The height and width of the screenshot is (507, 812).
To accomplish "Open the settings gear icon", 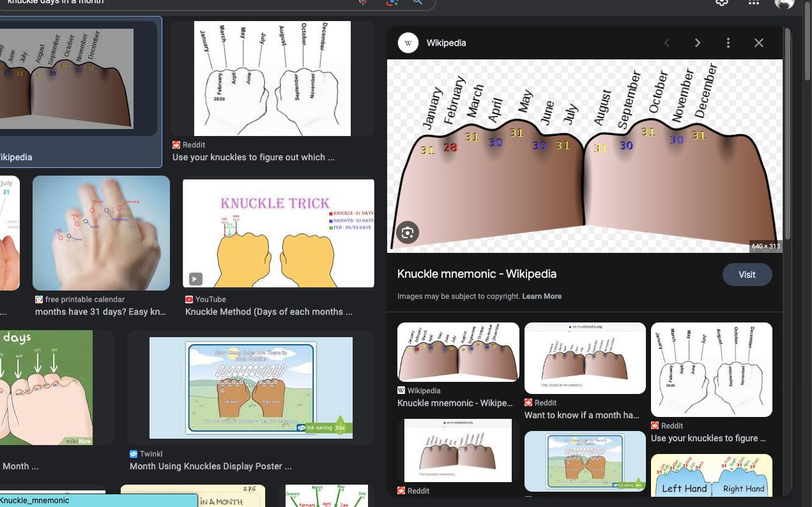I will 722,3.
